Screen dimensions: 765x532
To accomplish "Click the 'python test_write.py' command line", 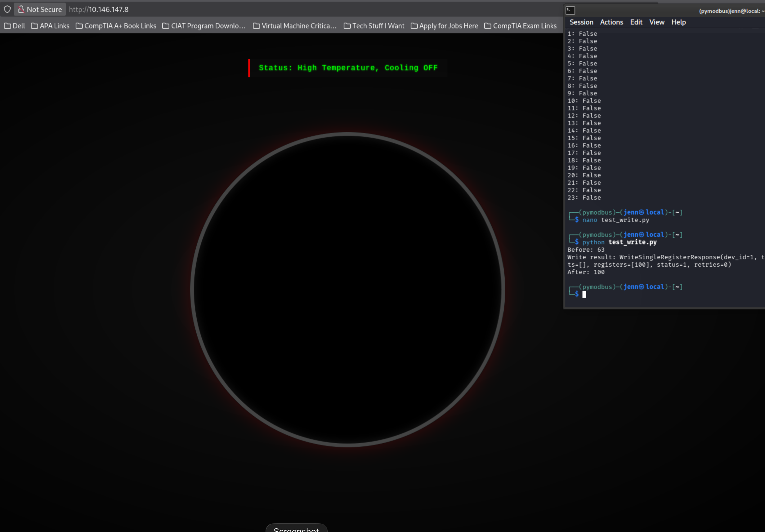I will click(620, 242).
